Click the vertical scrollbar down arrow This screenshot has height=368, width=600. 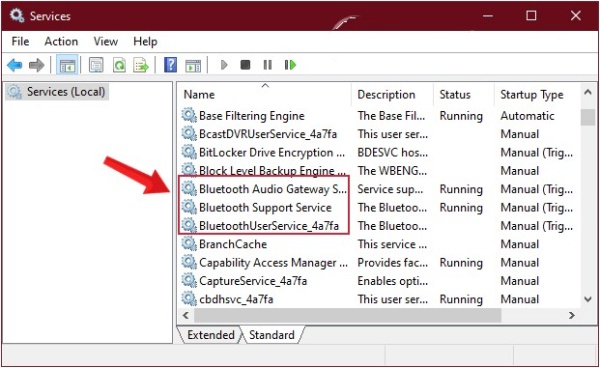coord(588,299)
